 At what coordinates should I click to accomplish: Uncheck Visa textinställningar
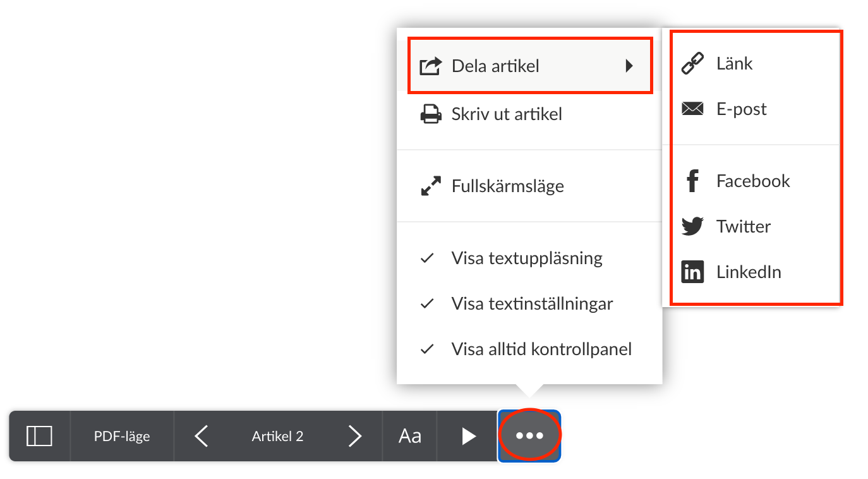[x=531, y=304]
